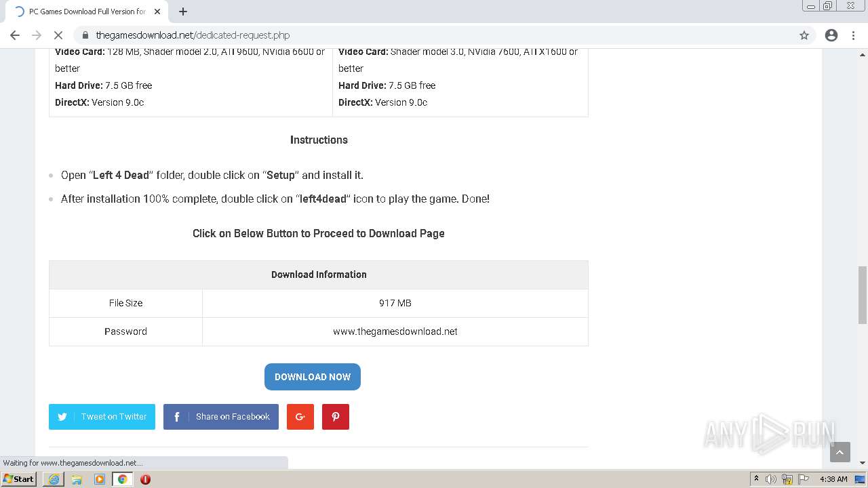Screen dimensions: 868x488
Task: Click Share on Facebook button
Action: 221,417
